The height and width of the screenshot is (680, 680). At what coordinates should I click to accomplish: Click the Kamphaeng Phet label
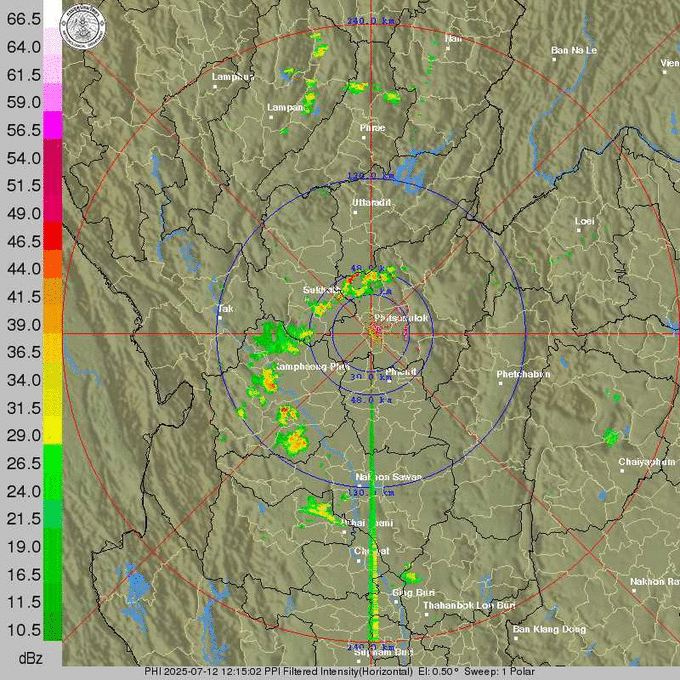pyautogui.click(x=311, y=366)
